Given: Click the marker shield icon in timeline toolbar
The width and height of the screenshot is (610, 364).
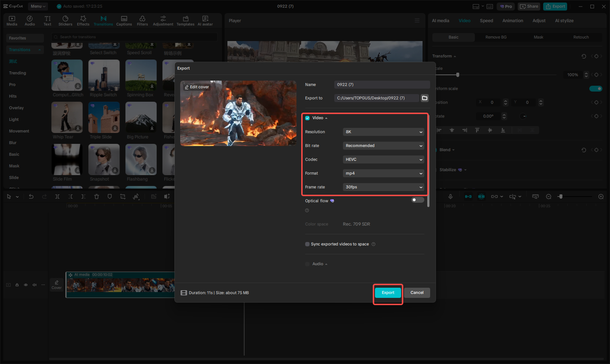Looking at the screenshot, I should coord(110,197).
